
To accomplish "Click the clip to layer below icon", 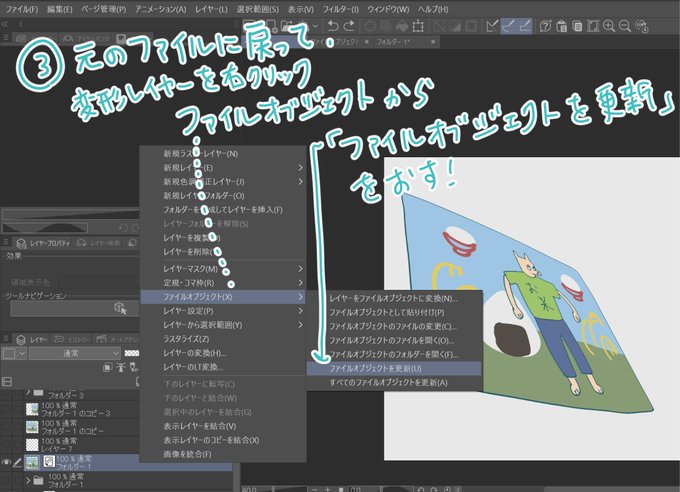I will (107, 367).
